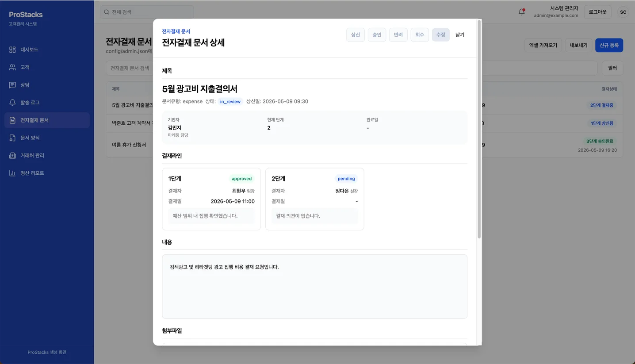Click the 엑셀 가져오기 button

pos(543,45)
